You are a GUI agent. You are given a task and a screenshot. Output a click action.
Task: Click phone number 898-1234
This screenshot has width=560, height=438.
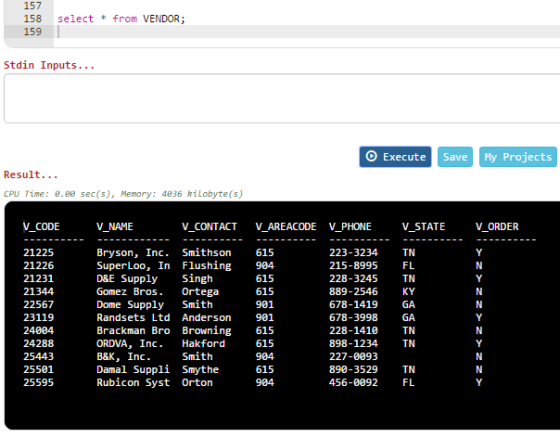tap(353, 343)
